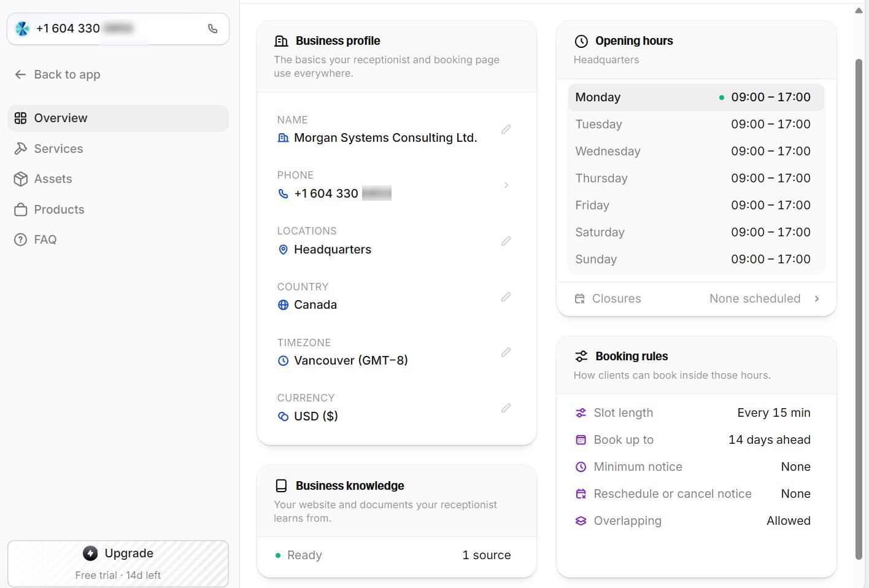869x588 pixels.
Task: Click the Upgrade button
Action: (x=118, y=563)
